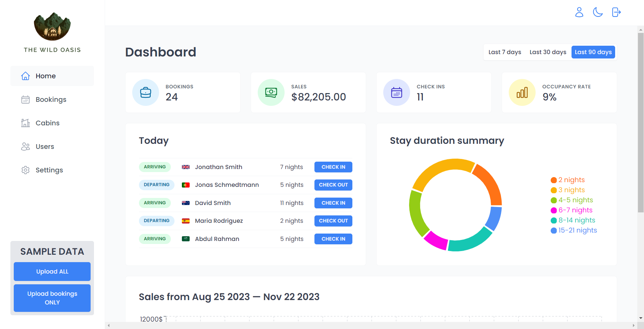Log out using the exit icon
This screenshot has height=329, width=644.
click(616, 12)
